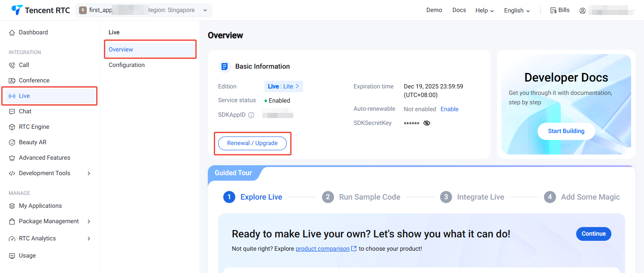Viewport: 644px width, 273px height.
Task: Click the Developer Docs banner card
Action: click(x=566, y=104)
